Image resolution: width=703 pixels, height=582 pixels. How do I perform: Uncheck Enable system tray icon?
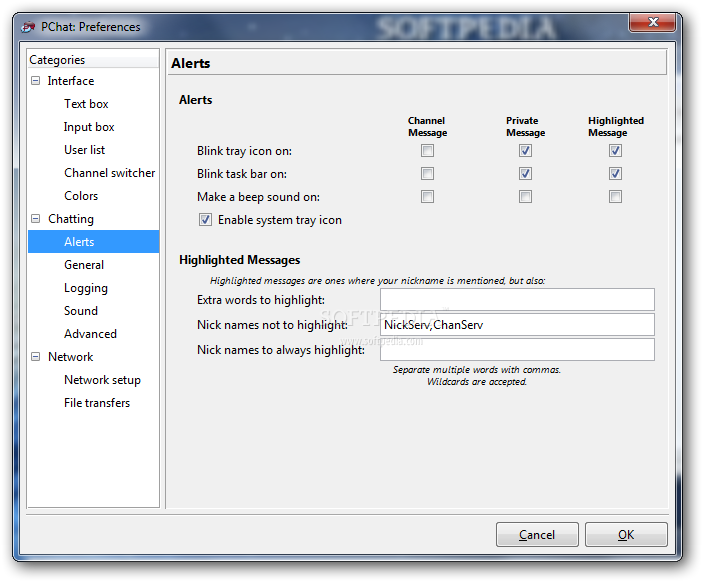click(205, 220)
